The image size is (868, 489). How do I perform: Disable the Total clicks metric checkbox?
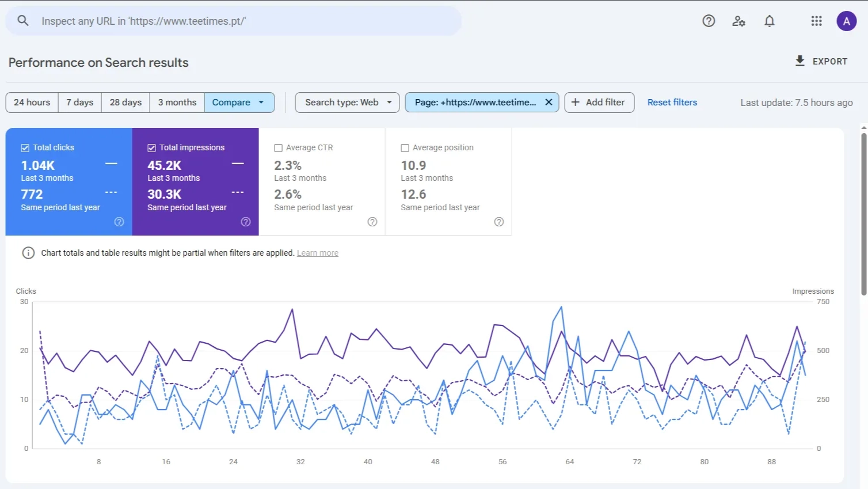[25, 147]
